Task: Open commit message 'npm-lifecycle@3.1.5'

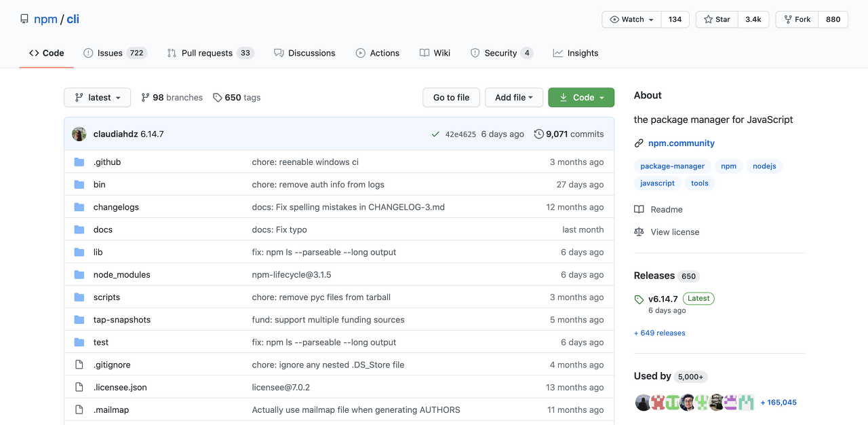Action: 292,275
